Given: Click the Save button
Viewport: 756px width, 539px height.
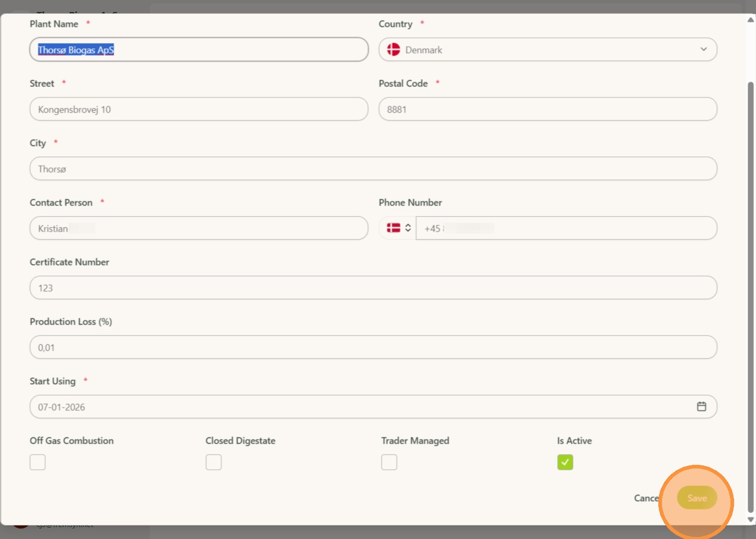Looking at the screenshot, I should (697, 498).
